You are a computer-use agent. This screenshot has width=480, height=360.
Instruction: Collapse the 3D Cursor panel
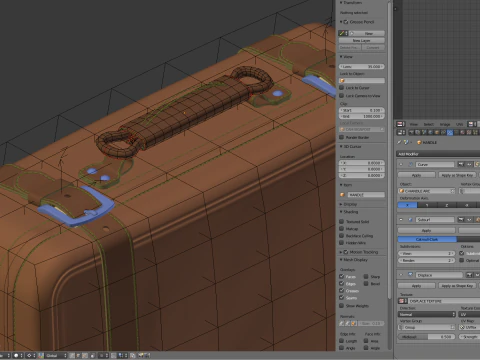[341, 146]
